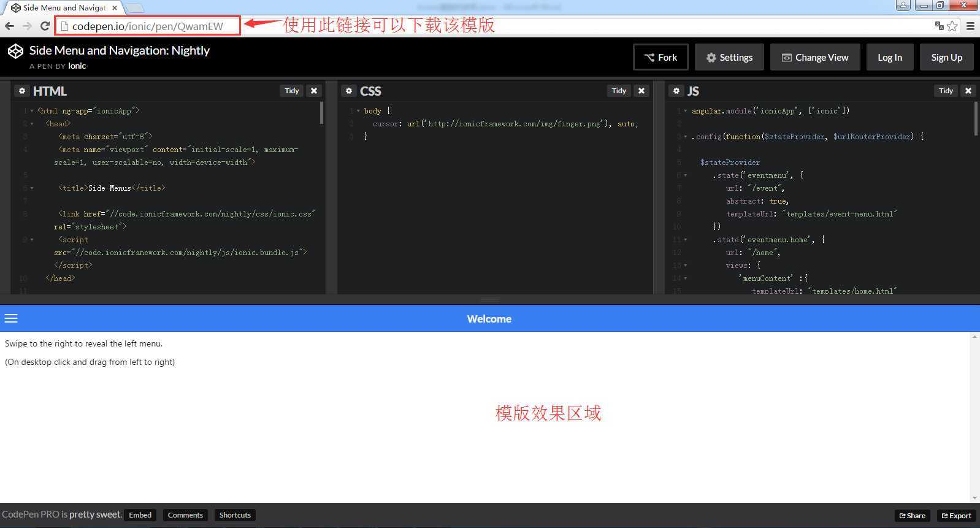The width and height of the screenshot is (980, 528).
Task: Click the Share button
Action: [x=912, y=516]
